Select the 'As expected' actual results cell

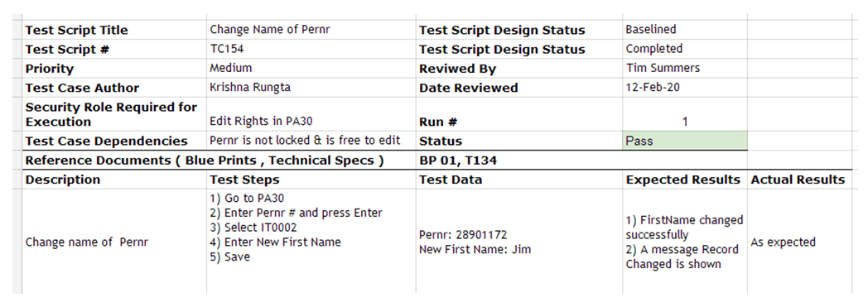798,242
